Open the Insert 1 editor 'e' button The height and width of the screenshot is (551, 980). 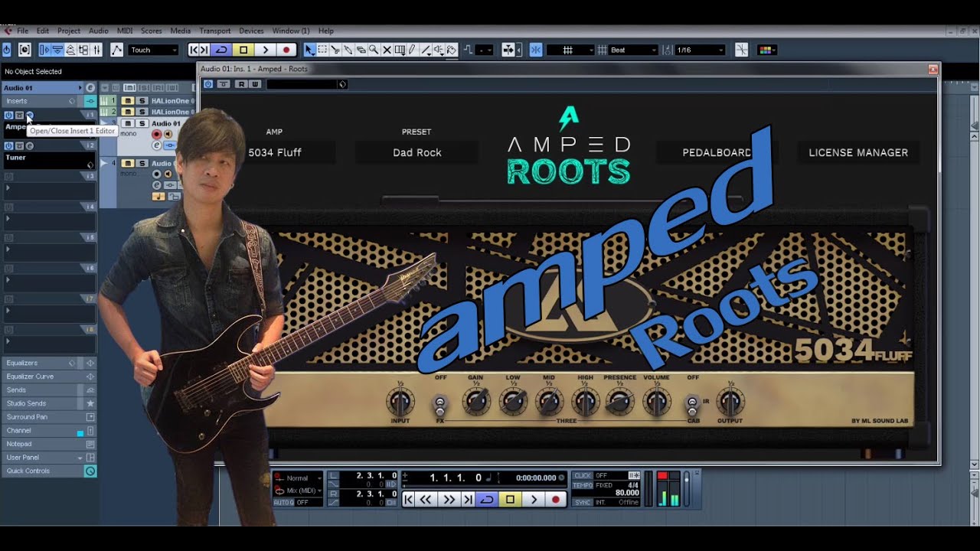[30, 115]
